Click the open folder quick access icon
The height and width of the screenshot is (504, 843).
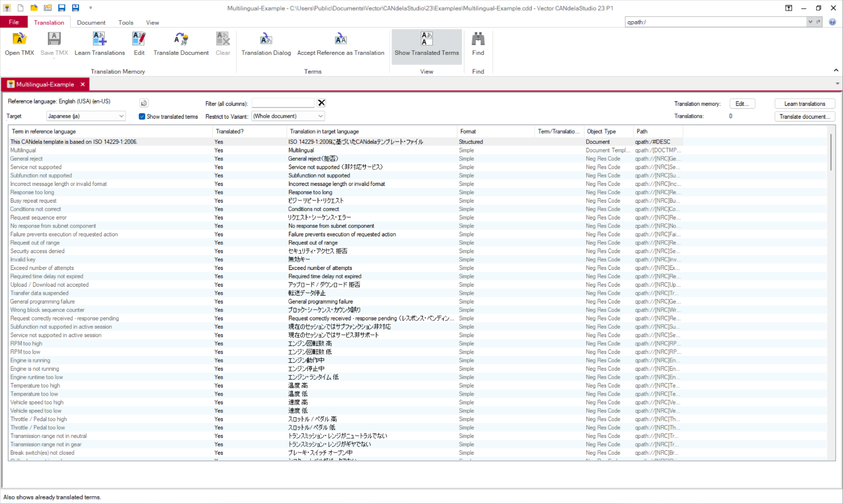tap(34, 8)
